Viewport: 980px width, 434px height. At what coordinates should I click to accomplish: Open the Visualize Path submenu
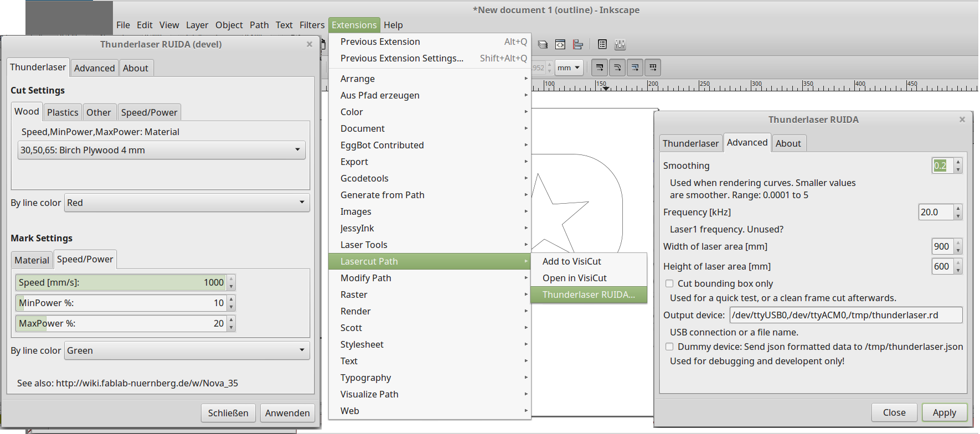[x=430, y=394]
